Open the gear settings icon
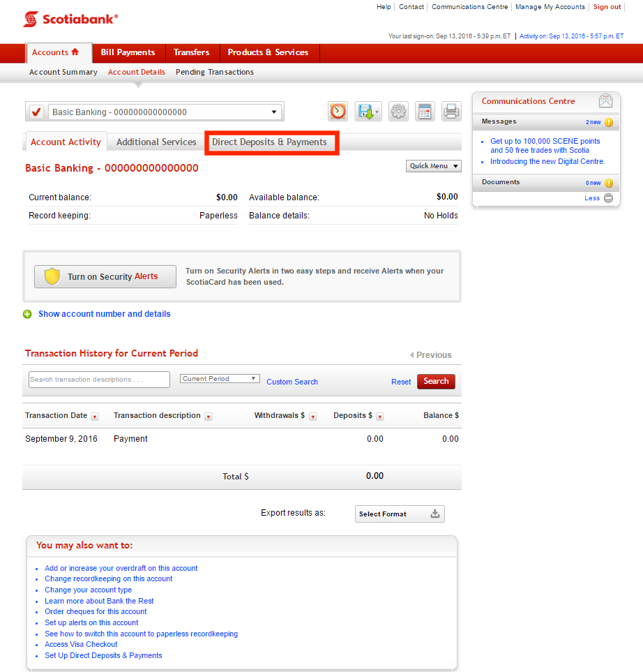Screen dimensions: 643x672 [398, 112]
